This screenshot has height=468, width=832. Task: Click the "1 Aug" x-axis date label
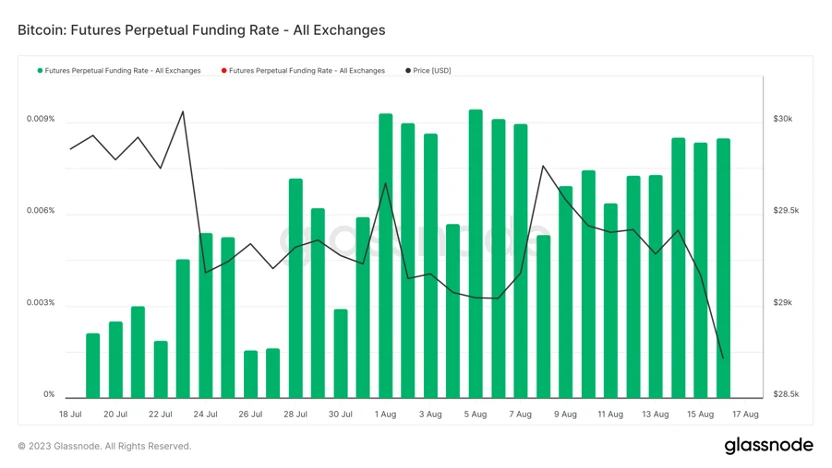point(384,414)
